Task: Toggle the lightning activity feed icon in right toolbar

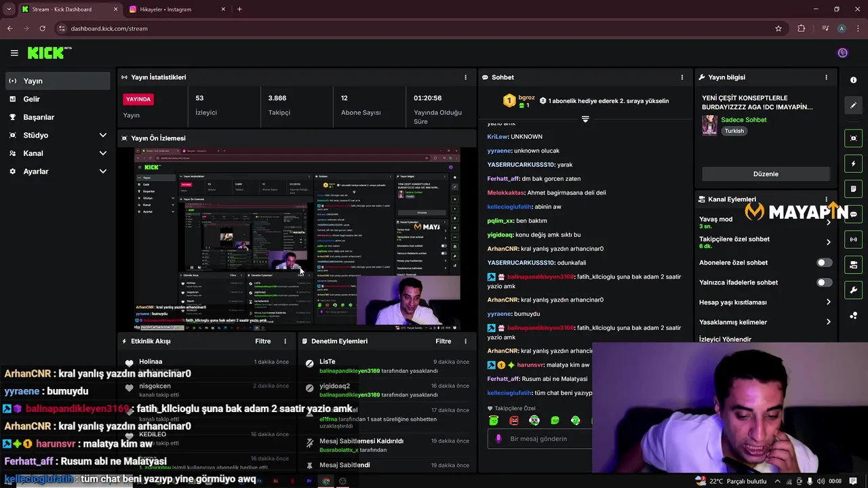Action: point(853,163)
